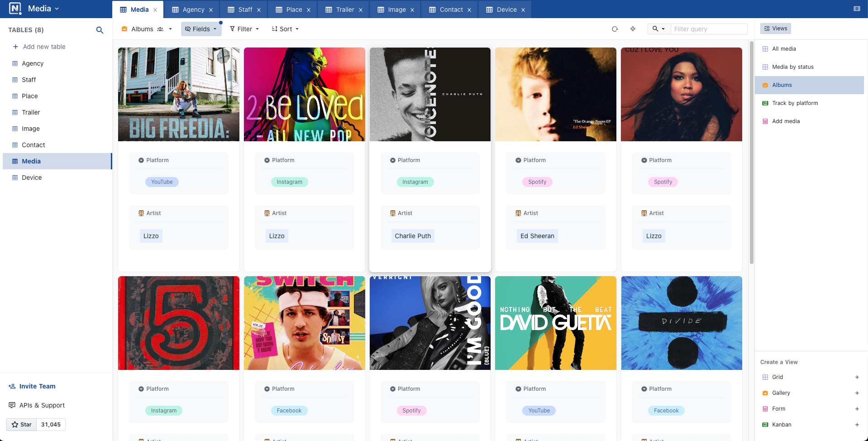Click the Spotify tag on Ed Sheeran card
Viewport: 868px width, 441px height.
[537, 182]
